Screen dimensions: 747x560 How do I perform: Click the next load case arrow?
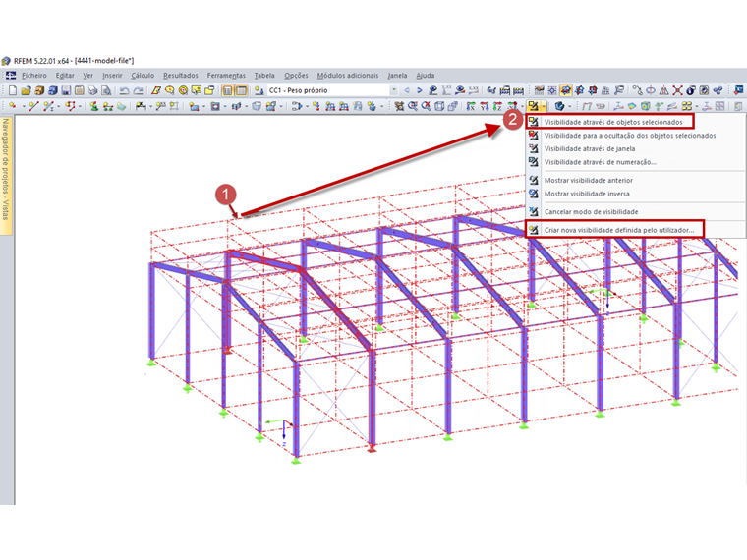click(420, 90)
